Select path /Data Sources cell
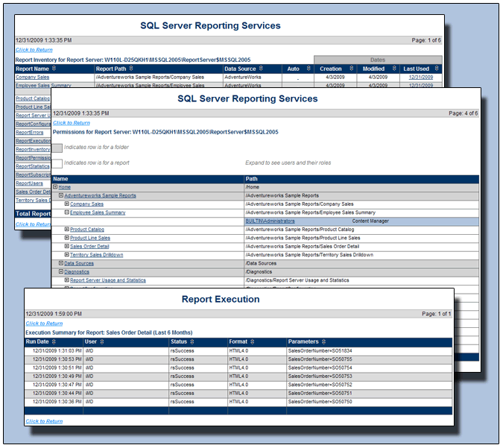This screenshot has height=448, width=503. point(361,263)
